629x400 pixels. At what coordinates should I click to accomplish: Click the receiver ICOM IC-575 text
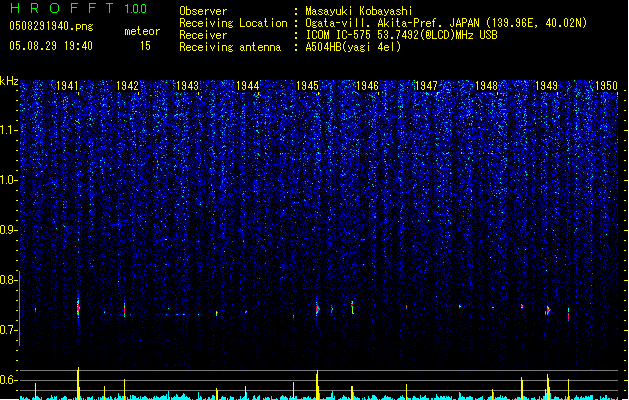coord(339,35)
